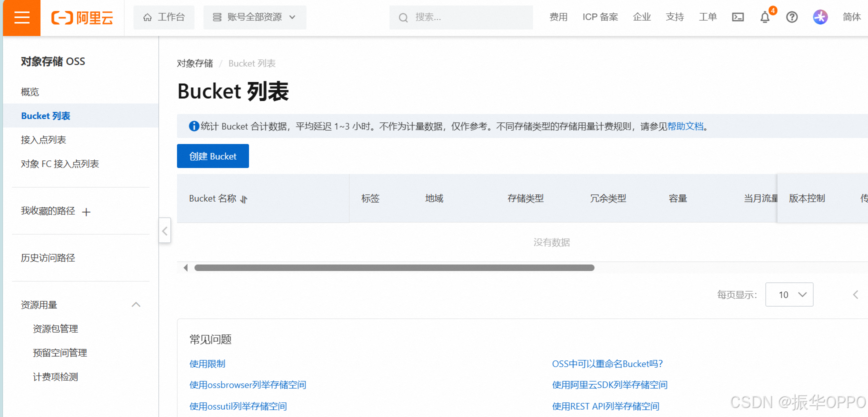Click the 地域 column header
This screenshot has height=417, width=868.
click(x=434, y=198)
